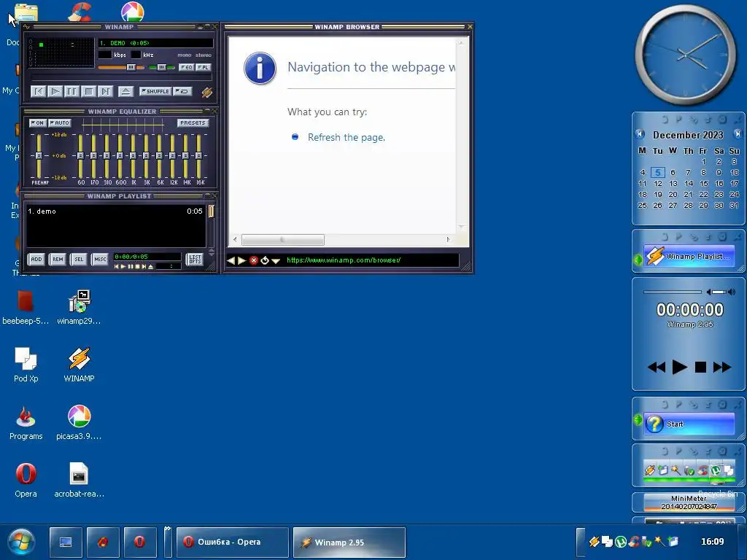Select the '1. demo' playlist entry

click(115, 211)
